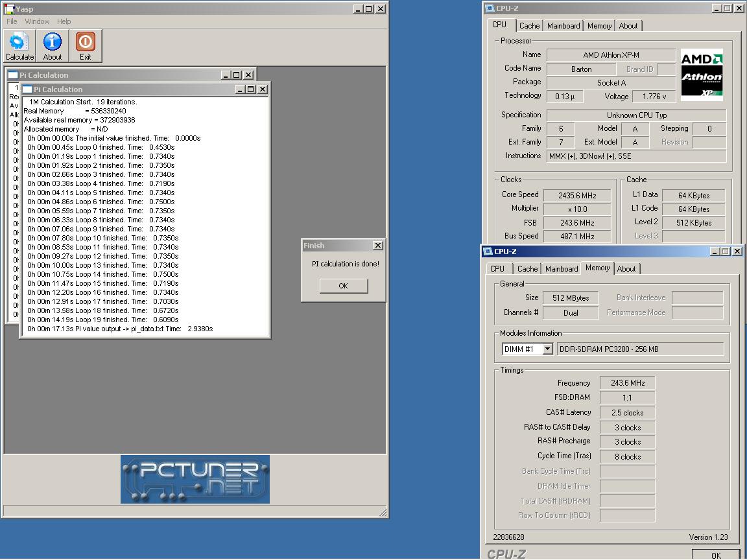Viewport: 747px width, 560px height.
Task: Select Memory tab in lower CPU-Z window
Action: (597, 268)
